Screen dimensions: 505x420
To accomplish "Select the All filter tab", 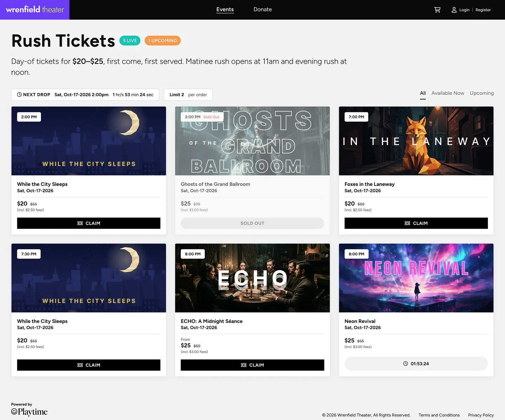I will coord(423,93).
